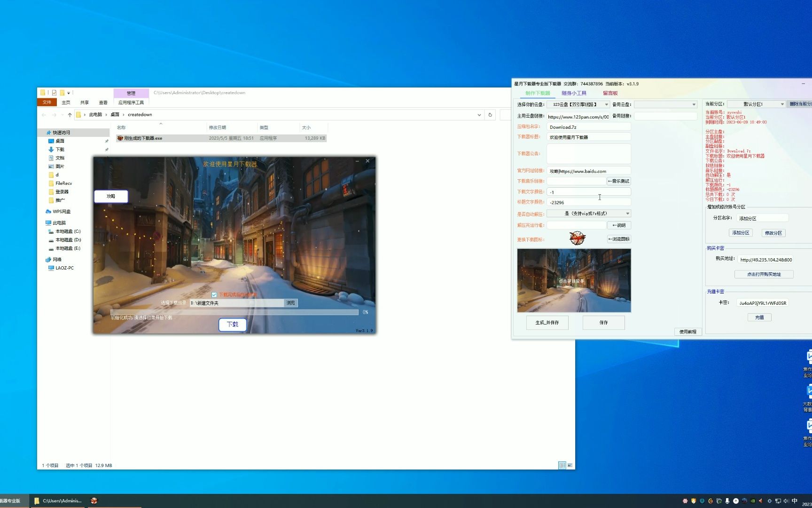This screenshot has width=812, height=508.
Task: Open the downloader app taskbar icon
Action: (94, 501)
